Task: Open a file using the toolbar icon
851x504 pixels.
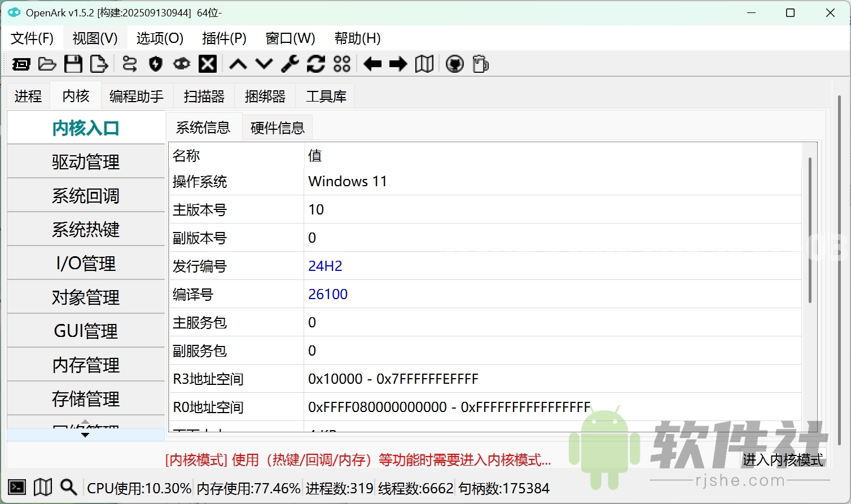Action: click(47, 64)
